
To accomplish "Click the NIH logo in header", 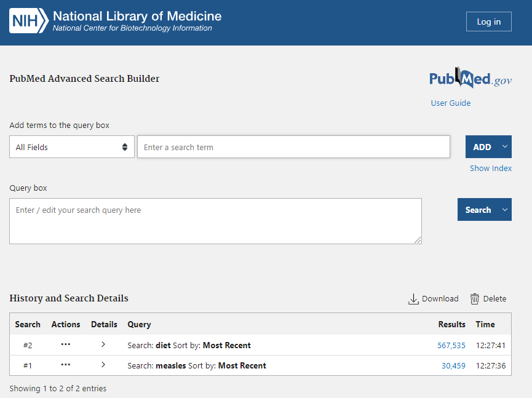I will pos(28,22).
